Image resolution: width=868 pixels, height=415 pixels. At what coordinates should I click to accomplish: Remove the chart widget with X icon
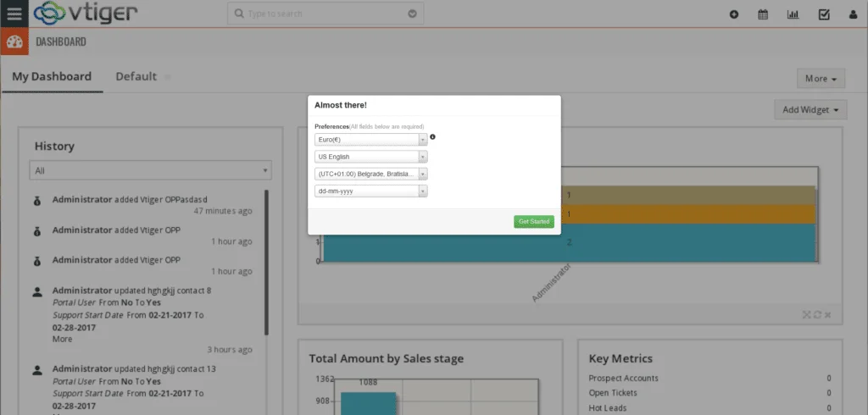[827, 314]
